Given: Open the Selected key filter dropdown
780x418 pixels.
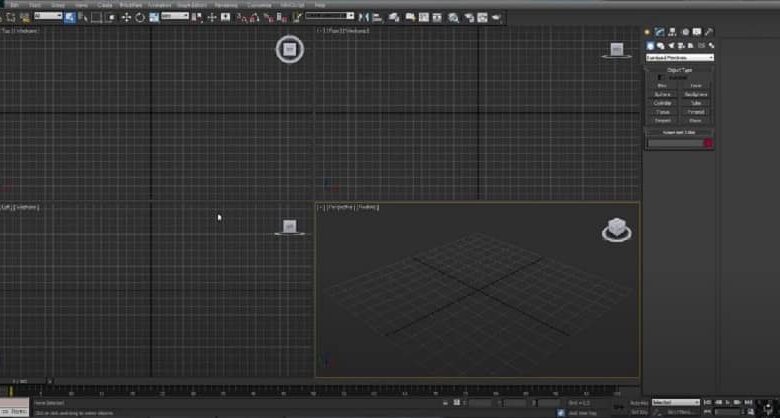Looking at the screenshot, I should click(676, 402).
